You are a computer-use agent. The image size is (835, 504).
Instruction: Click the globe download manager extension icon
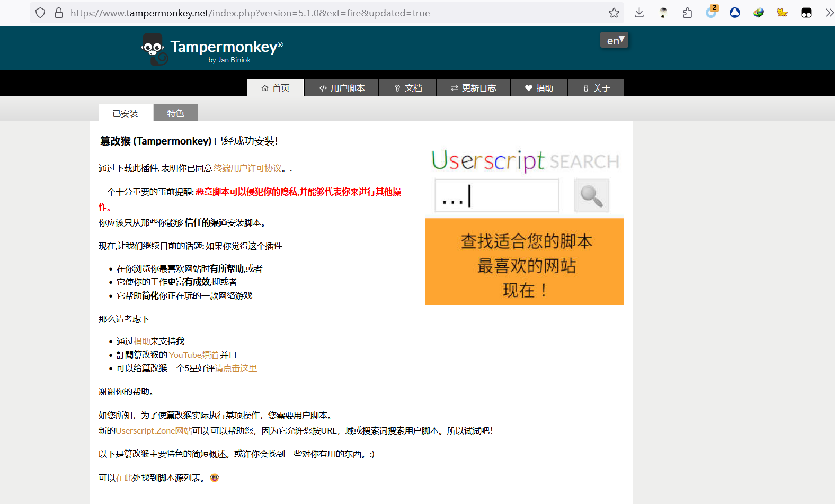pyautogui.click(x=759, y=13)
